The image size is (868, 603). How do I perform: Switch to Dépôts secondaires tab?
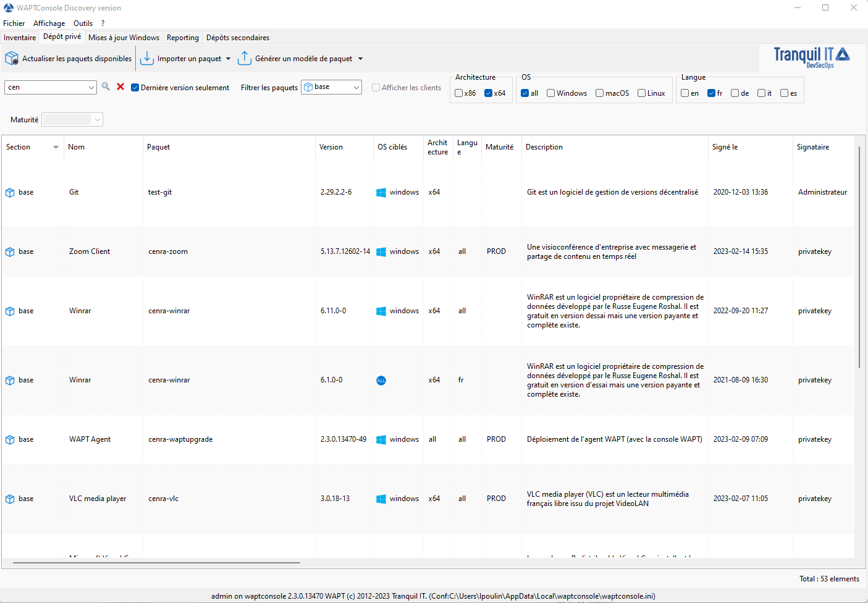pos(238,38)
